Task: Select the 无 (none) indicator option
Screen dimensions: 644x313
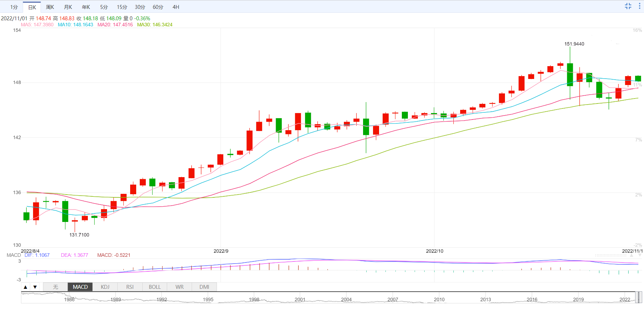Action: (x=55, y=287)
